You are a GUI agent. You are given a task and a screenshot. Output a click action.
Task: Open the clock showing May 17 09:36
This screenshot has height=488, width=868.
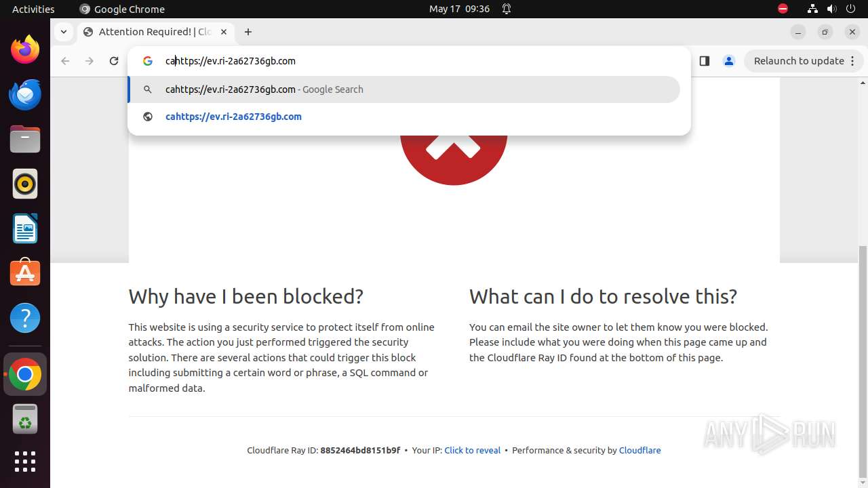coord(459,9)
